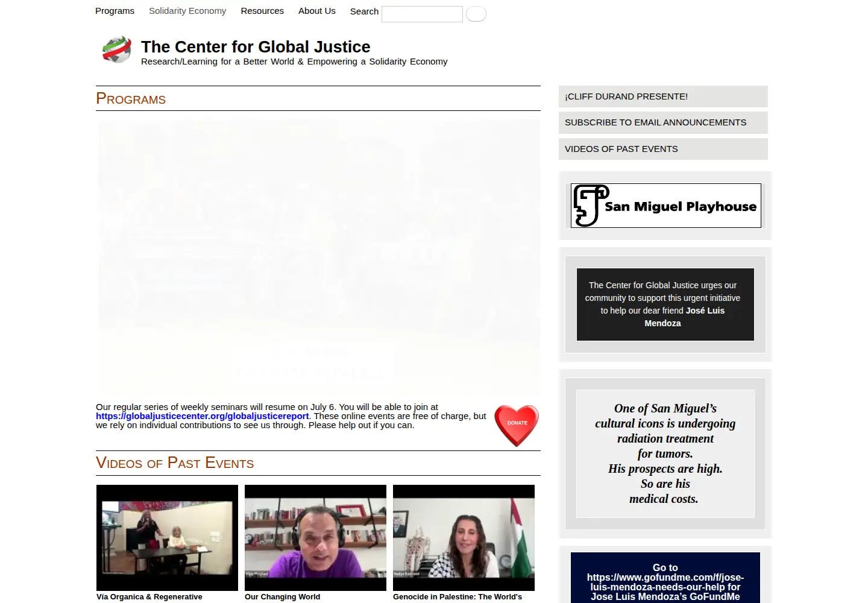868x603 pixels.
Task: Focus the Search text field
Action: pyautogui.click(x=422, y=14)
